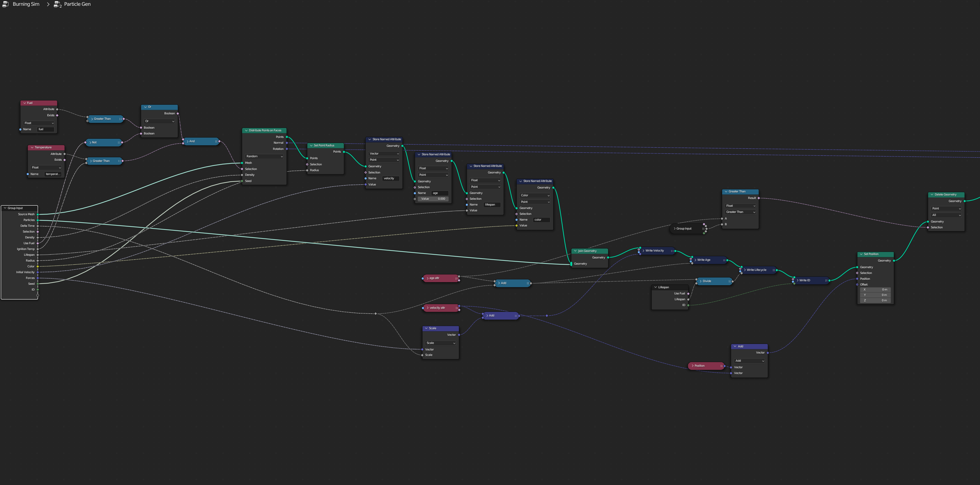980x485 pixels.
Task: Click the Value 0.000 slider field
Action: coord(433,199)
